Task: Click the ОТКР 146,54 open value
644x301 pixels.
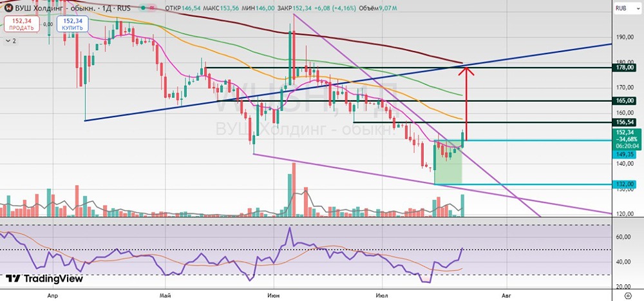Action: tap(183, 8)
